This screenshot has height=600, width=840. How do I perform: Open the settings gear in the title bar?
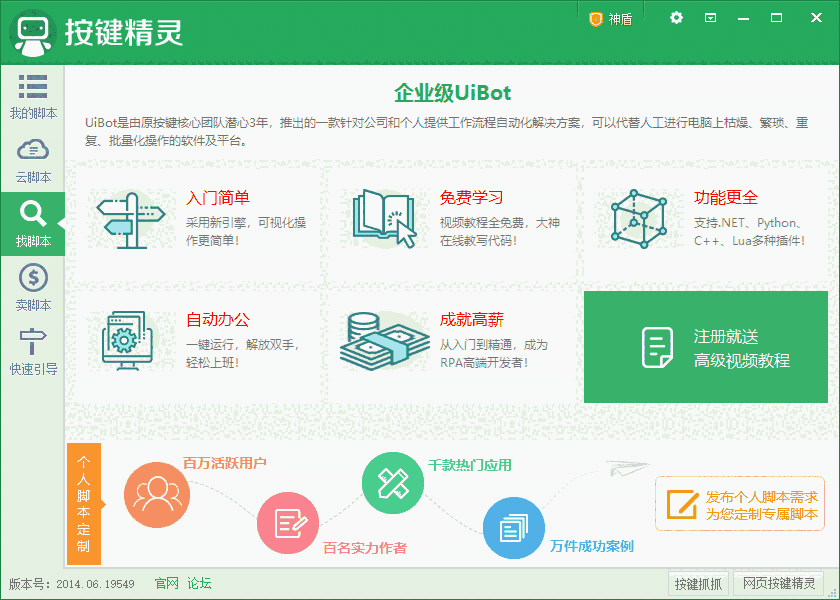click(676, 17)
